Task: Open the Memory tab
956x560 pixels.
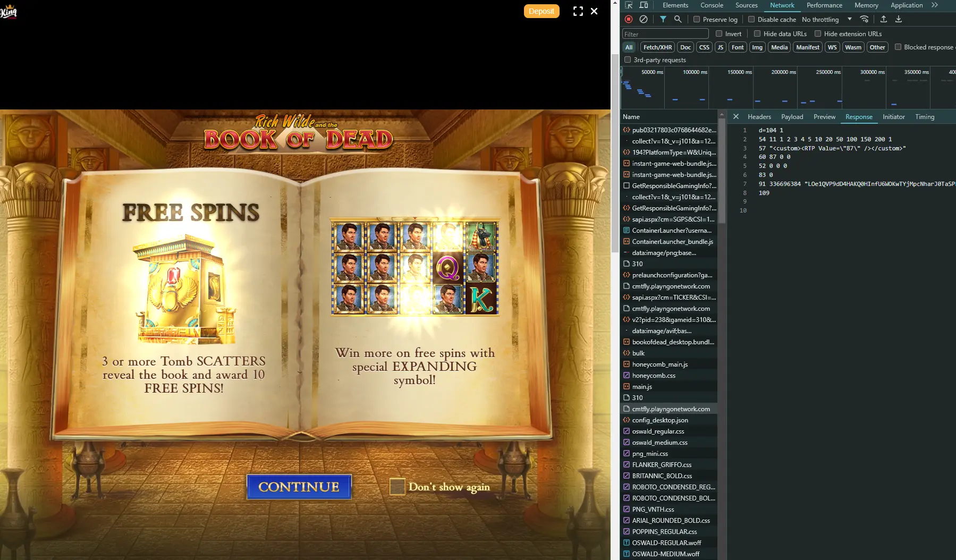Action: click(866, 5)
